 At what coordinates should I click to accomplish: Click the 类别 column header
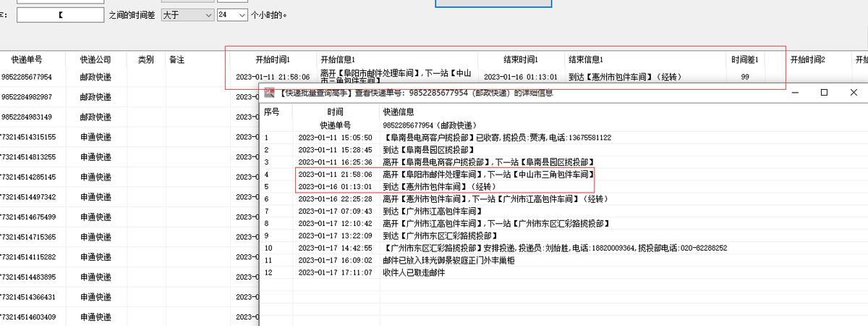pos(146,59)
